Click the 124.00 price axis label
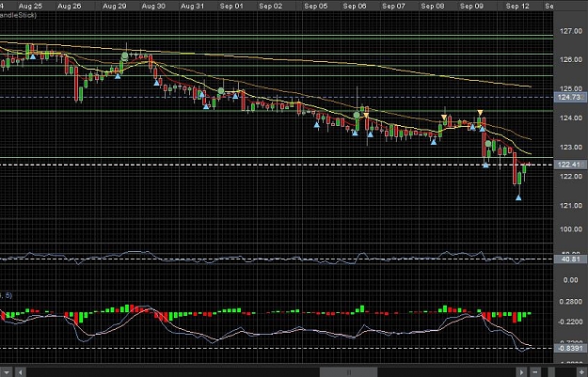This screenshot has height=377, width=588. point(571,118)
